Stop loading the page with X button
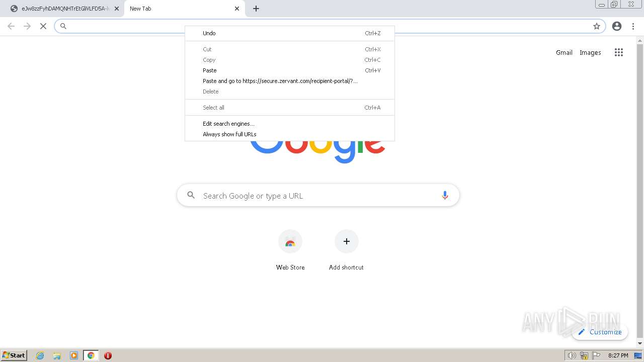Image resolution: width=644 pixels, height=362 pixels. pyautogui.click(x=43, y=26)
